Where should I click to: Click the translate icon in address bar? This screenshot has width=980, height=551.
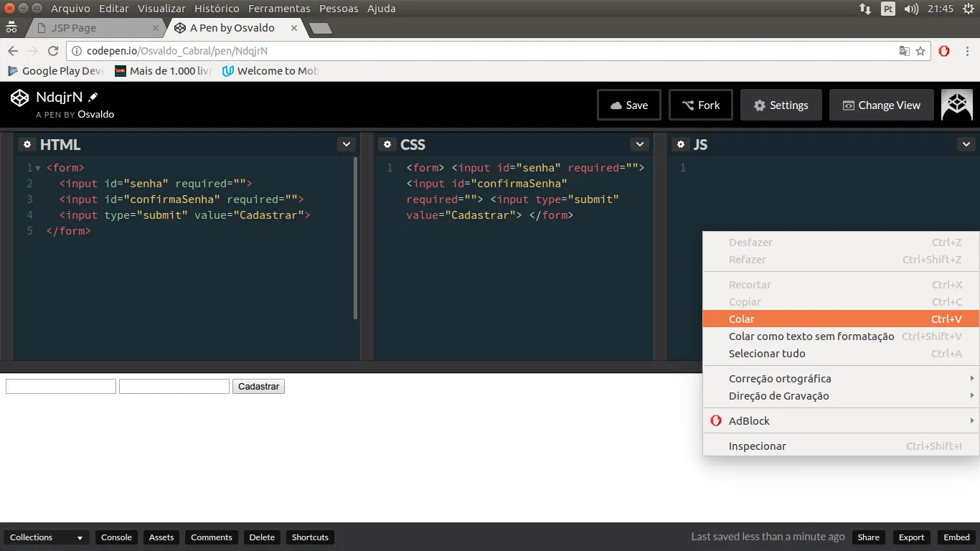905,51
